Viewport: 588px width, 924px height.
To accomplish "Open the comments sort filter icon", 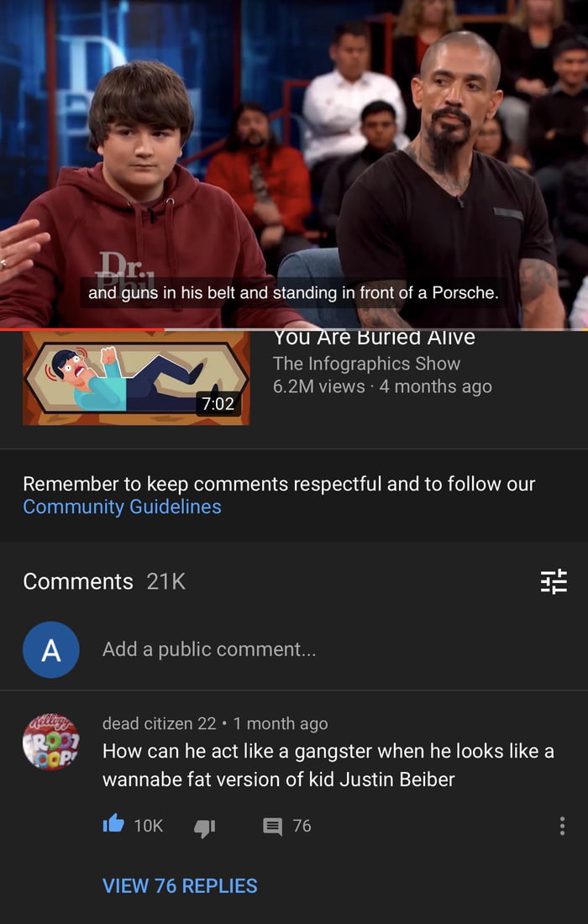I will [554, 581].
